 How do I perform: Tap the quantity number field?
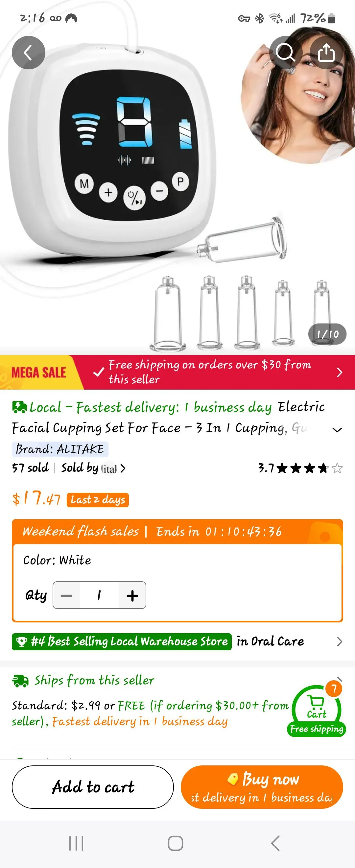point(99,595)
